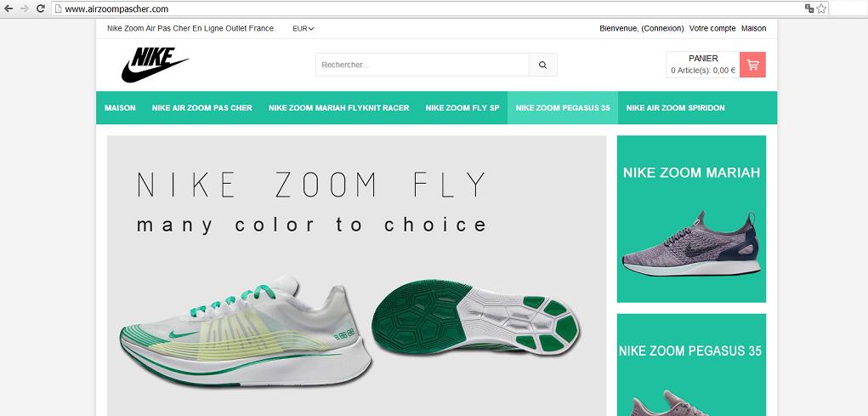868x416 pixels.
Task: Open NIKE AIR ZOOM SPIRIDON menu
Action: [x=675, y=108]
